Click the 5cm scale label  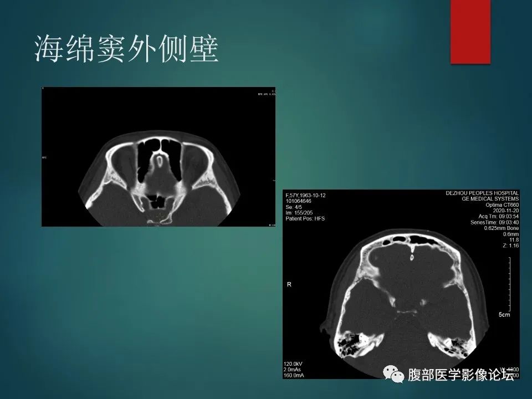pos(504,315)
